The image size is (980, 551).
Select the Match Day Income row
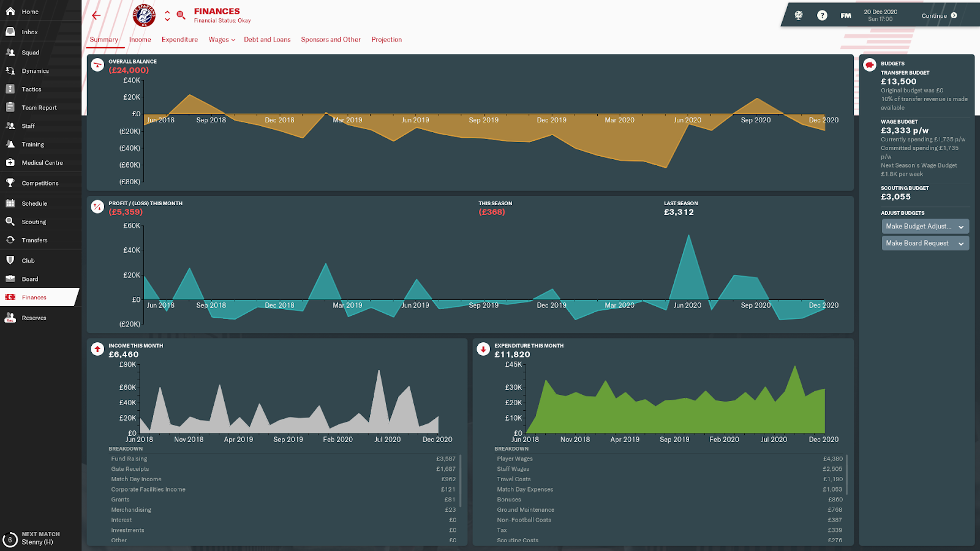(x=283, y=479)
